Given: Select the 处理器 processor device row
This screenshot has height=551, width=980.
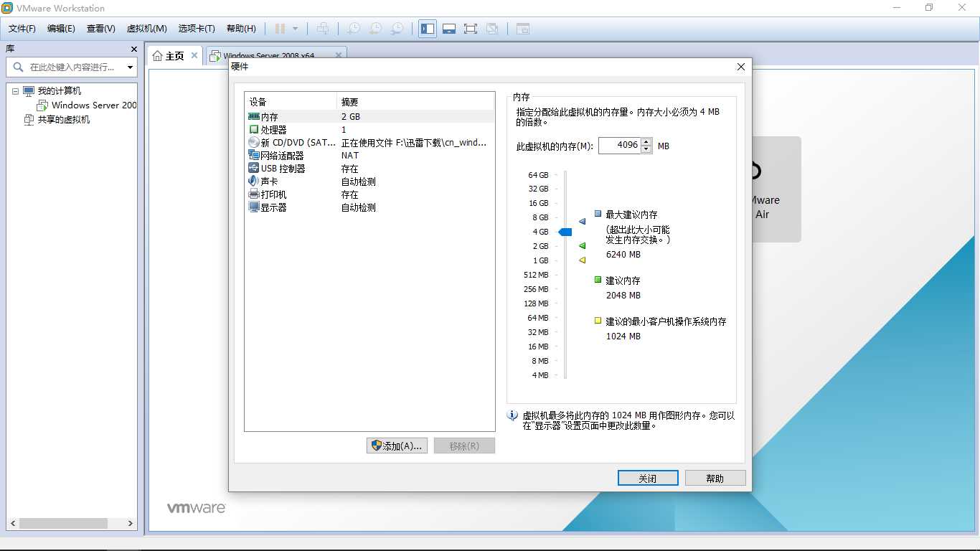Looking at the screenshot, I should pyautogui.click(x=369, y=129).
